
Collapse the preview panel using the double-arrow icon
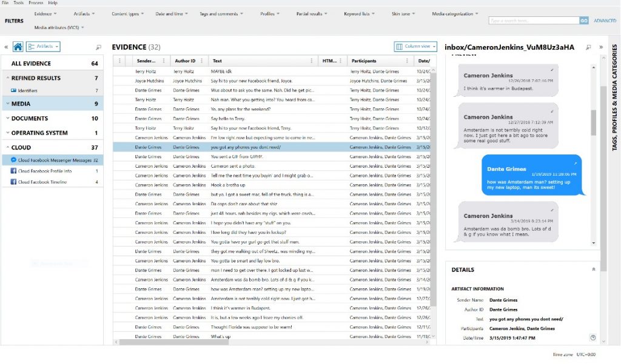[x=601, y=47]
